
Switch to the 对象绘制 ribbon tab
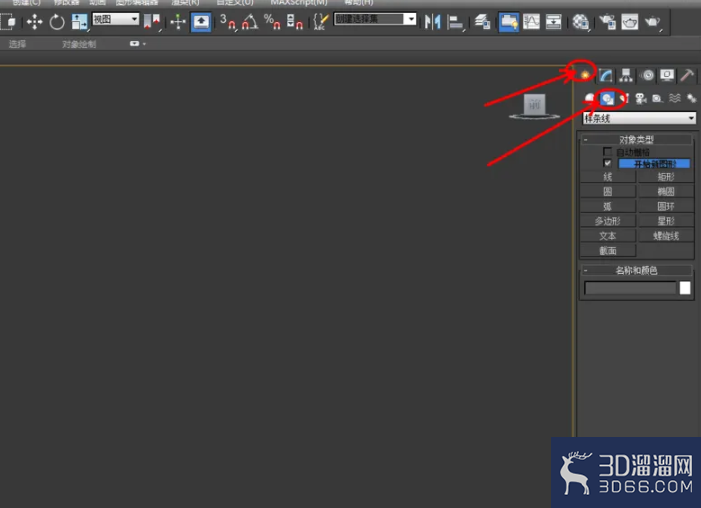(x=79, y=44)
